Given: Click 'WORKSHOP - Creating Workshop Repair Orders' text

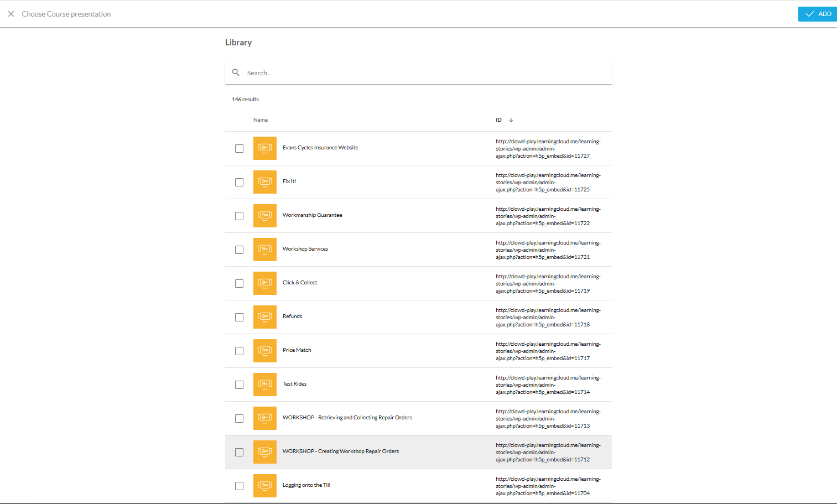Looking at the screenshot, I should point(341,451).
